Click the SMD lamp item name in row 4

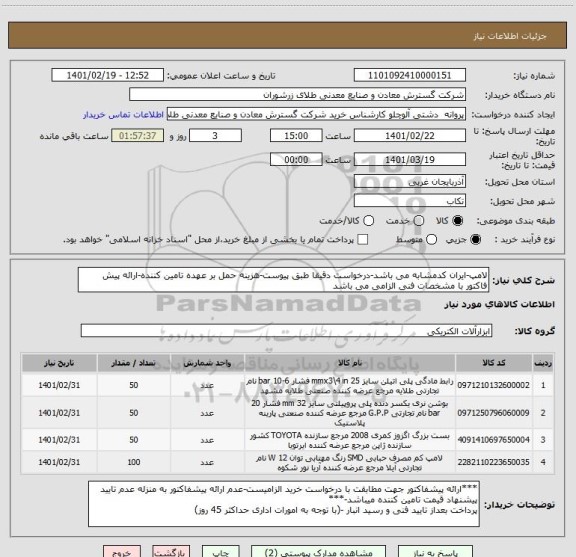pos(350,463)
